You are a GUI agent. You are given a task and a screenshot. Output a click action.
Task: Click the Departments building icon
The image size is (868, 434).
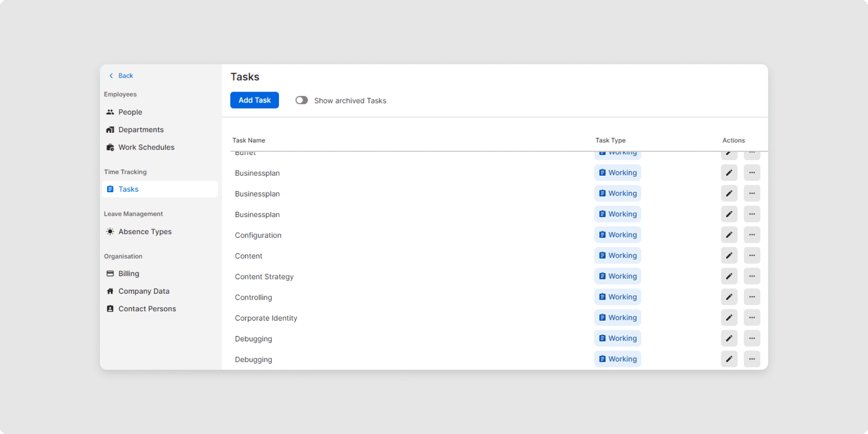pyautogui.click(x=110, y=130)
